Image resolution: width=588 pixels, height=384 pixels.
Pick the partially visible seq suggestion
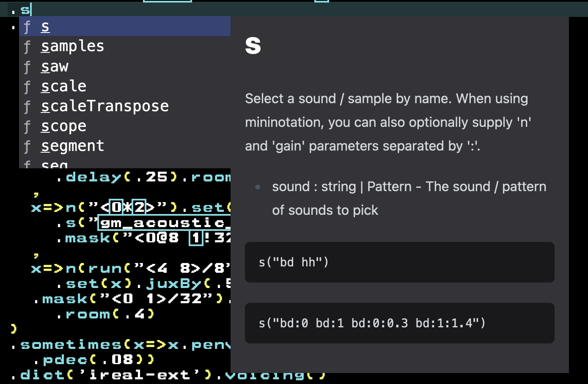click(x=55, y=165)
